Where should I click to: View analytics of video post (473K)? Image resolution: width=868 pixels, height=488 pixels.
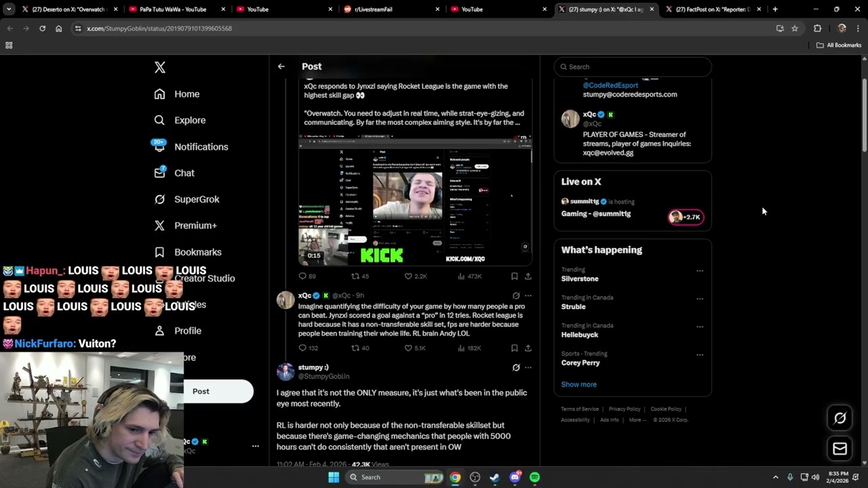pyautogui.click(x=470, y=277)
